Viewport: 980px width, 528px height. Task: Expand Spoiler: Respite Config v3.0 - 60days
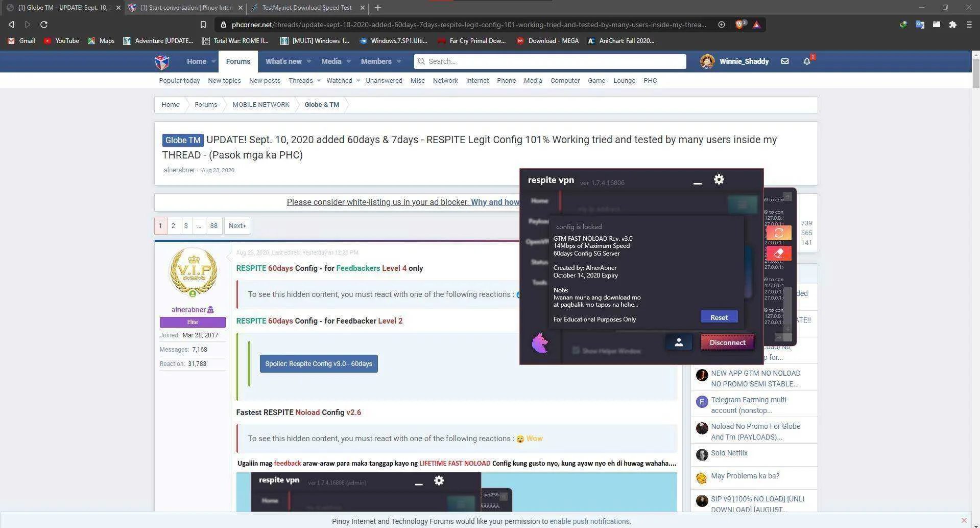(x=319, y=364)
